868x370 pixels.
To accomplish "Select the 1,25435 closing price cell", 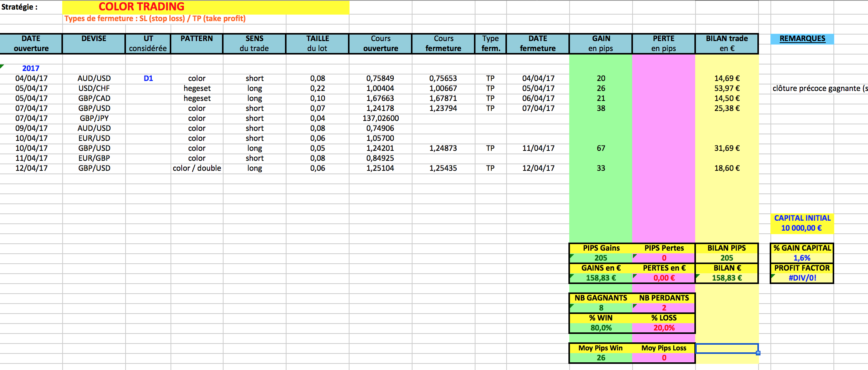I will tap(443, 168).
